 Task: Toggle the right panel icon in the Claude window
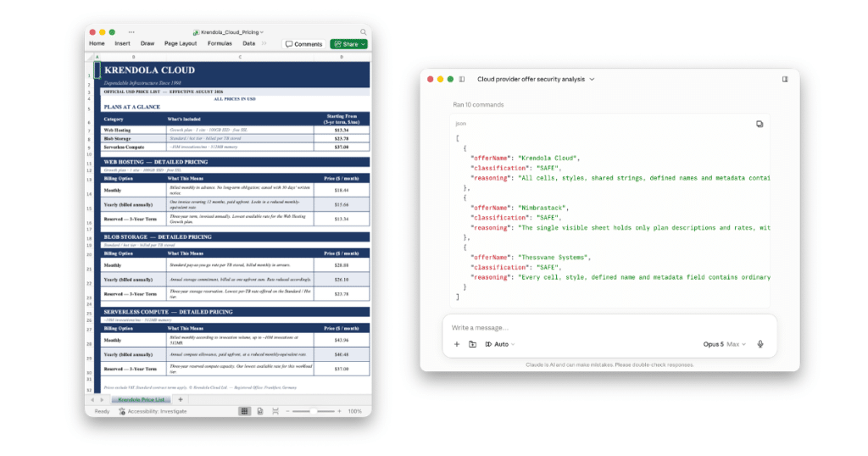[785, 79]
